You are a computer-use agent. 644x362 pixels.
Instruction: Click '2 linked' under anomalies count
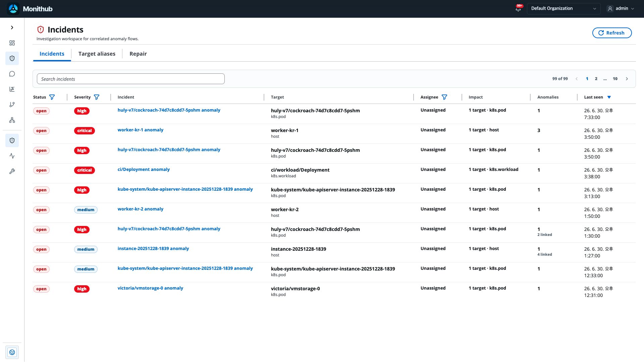pyautogui.click(x=545, y=235)
